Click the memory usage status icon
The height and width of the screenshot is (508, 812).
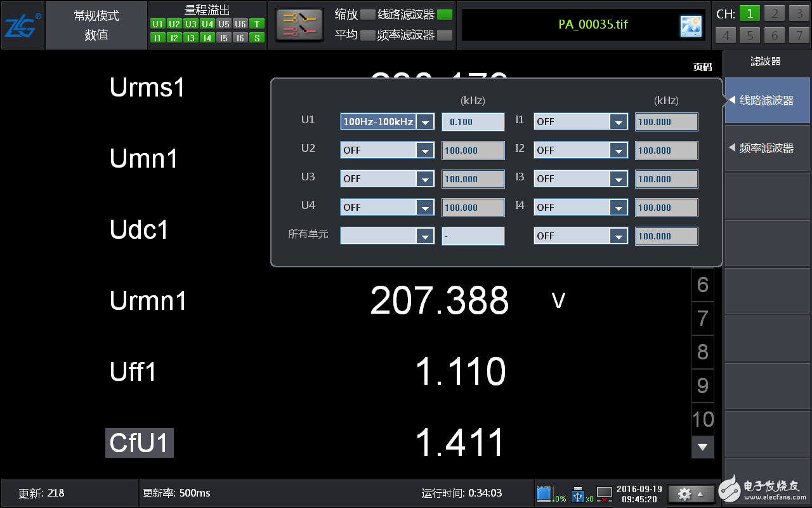point(545,494)
